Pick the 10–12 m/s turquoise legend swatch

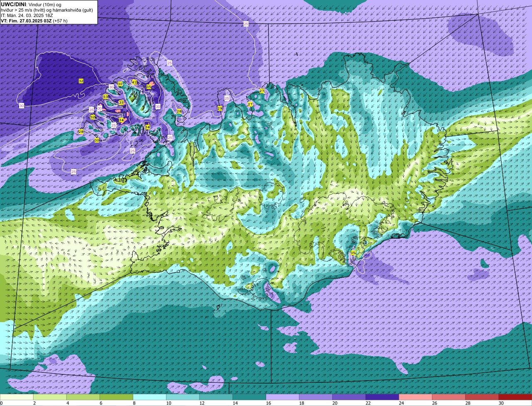tap(183, 397)
